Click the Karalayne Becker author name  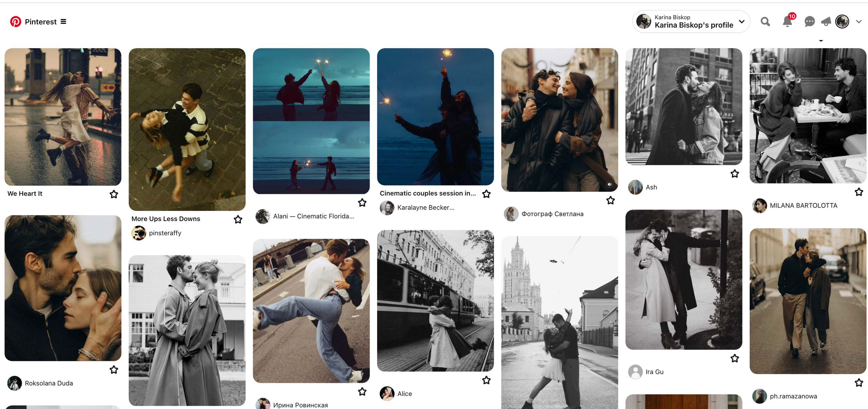tap(426, 208)
